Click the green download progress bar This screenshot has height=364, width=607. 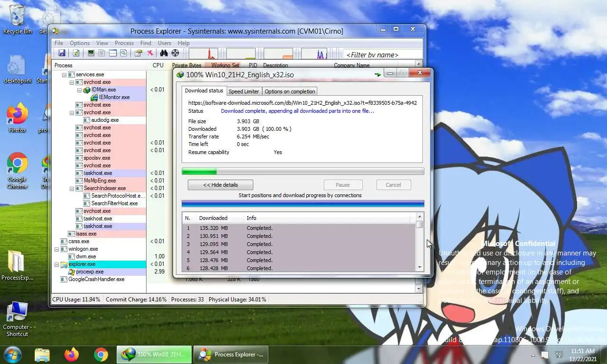303,172
